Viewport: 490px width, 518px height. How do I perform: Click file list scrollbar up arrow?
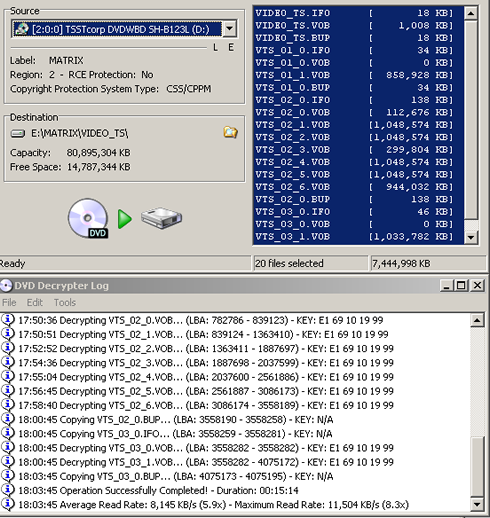pos(471,13)
